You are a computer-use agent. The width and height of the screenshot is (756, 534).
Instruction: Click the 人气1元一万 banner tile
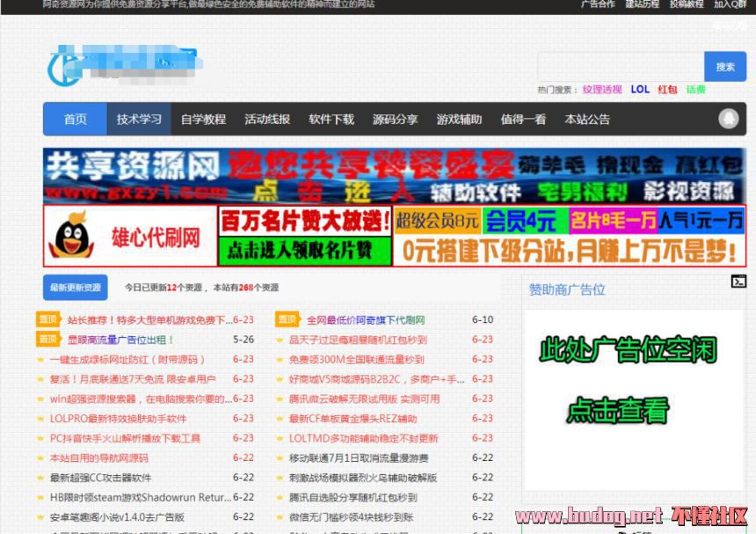tap(701, 221)
